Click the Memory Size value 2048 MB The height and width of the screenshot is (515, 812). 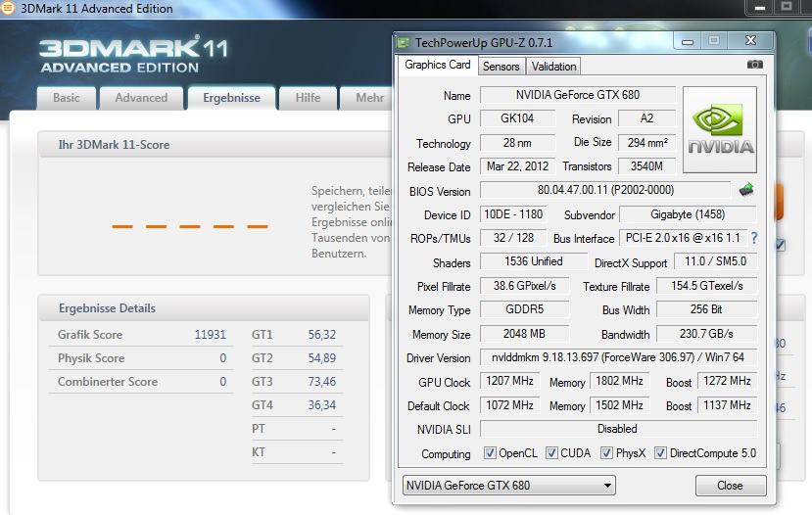click(524, 334)
